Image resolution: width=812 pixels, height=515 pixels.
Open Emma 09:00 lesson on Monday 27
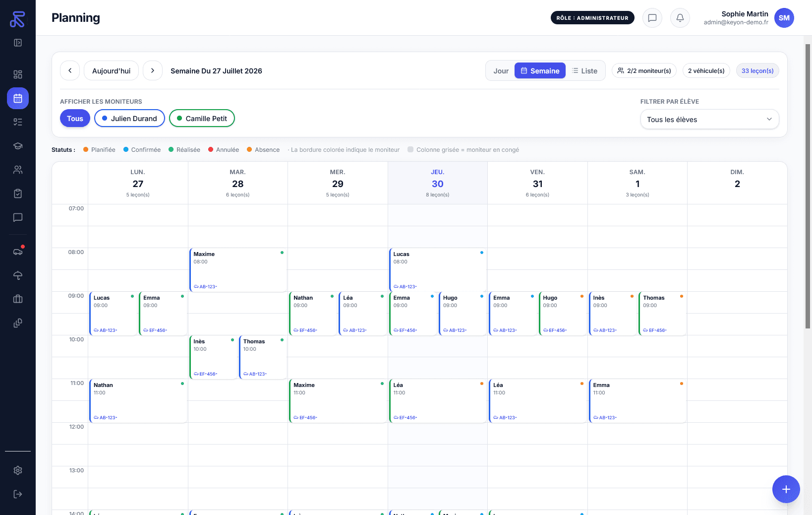[x=163, y=314]
